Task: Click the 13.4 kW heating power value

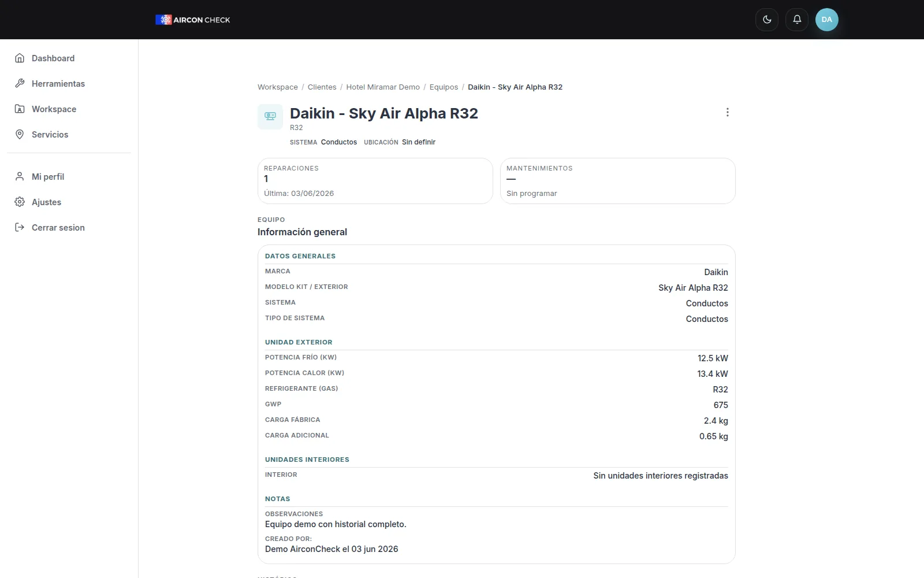Action: coord(713,374)
